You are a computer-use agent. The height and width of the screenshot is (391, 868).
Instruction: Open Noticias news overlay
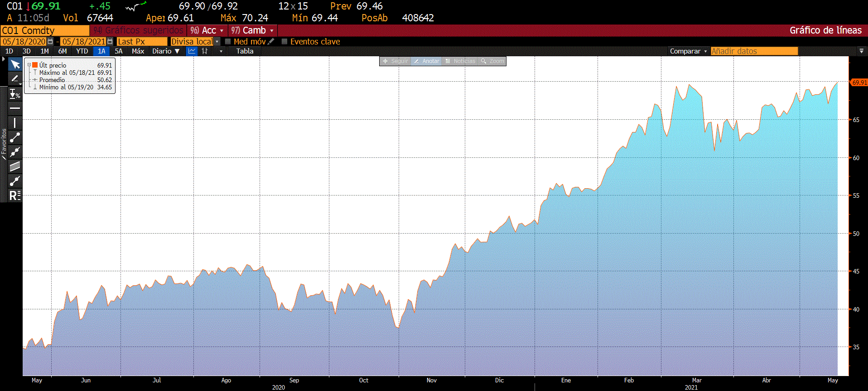460,61
